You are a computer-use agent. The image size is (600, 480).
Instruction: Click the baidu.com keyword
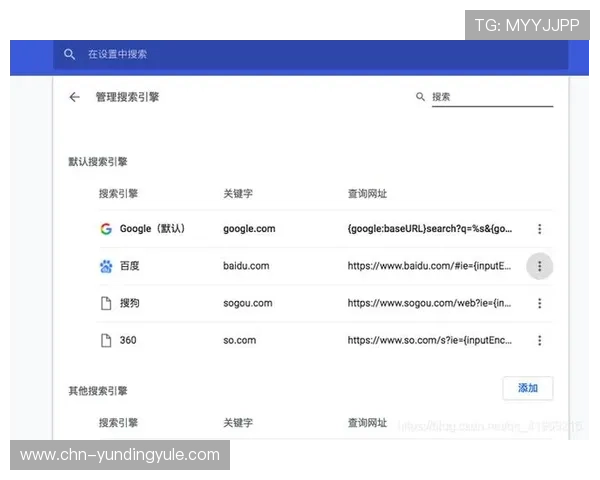246,266
